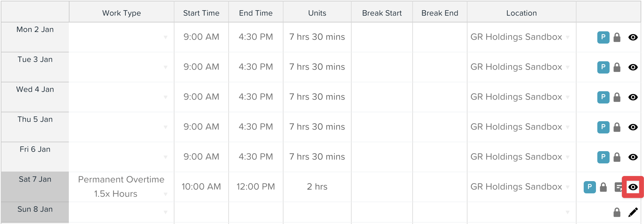Click the blue P badge for Mon 2 Jan

point(603,37)
